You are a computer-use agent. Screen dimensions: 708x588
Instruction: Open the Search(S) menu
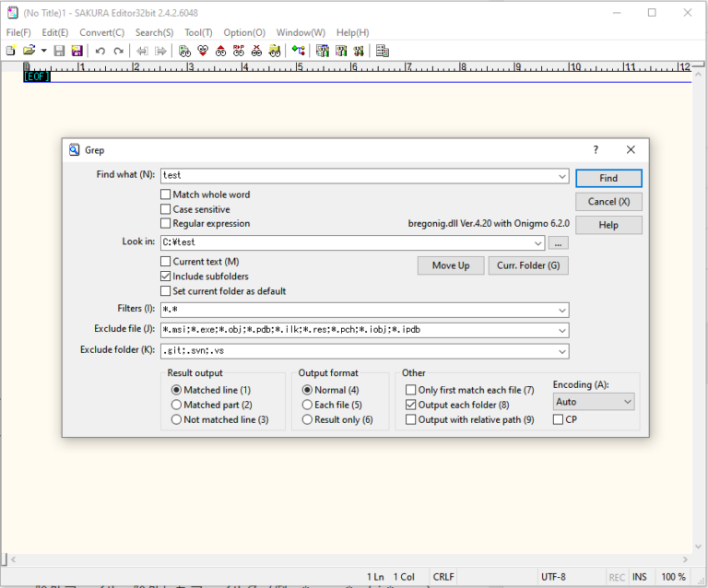coord(154,32)
